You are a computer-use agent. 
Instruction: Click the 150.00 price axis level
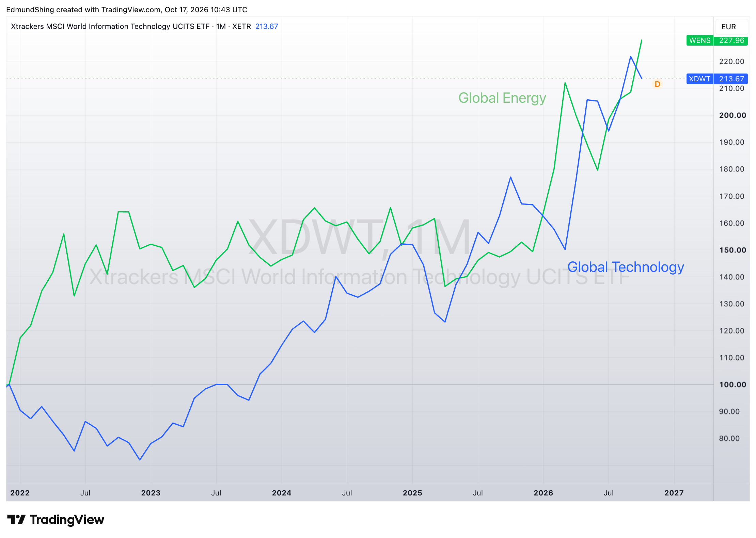pos(733,250)
